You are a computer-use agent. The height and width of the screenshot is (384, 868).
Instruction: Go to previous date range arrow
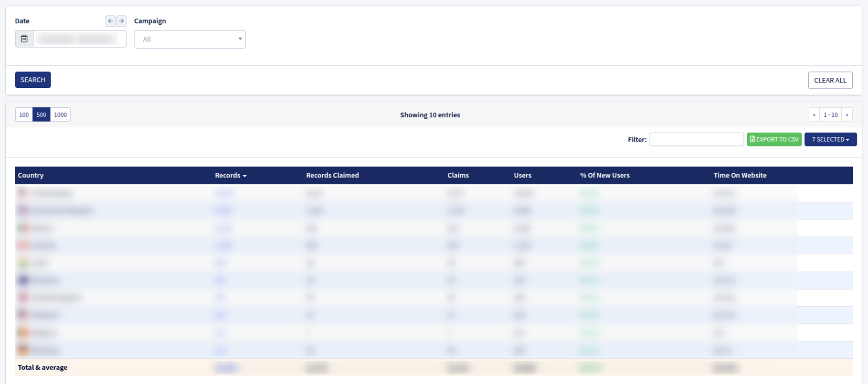tap(110, 21)
